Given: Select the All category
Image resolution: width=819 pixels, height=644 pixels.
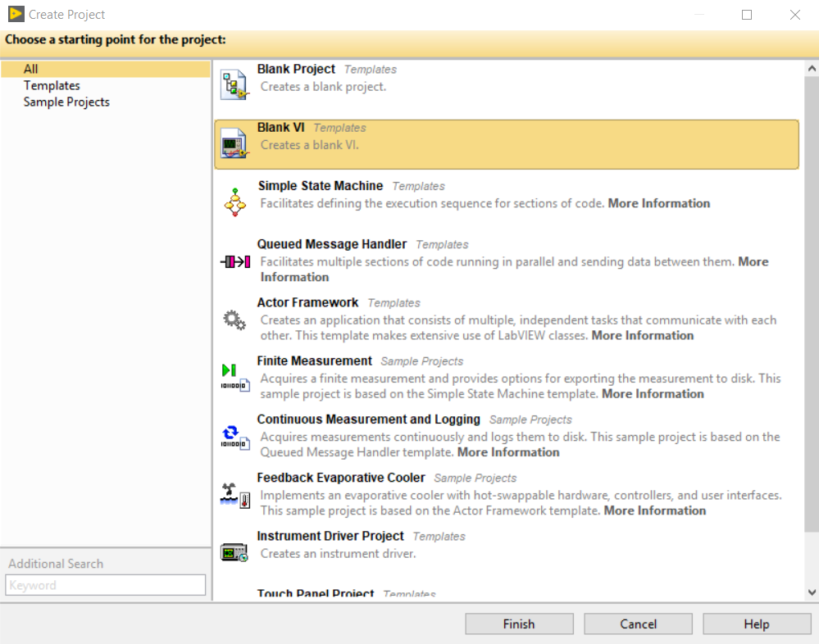Looking at the screenshot, I should click(106, 69).
